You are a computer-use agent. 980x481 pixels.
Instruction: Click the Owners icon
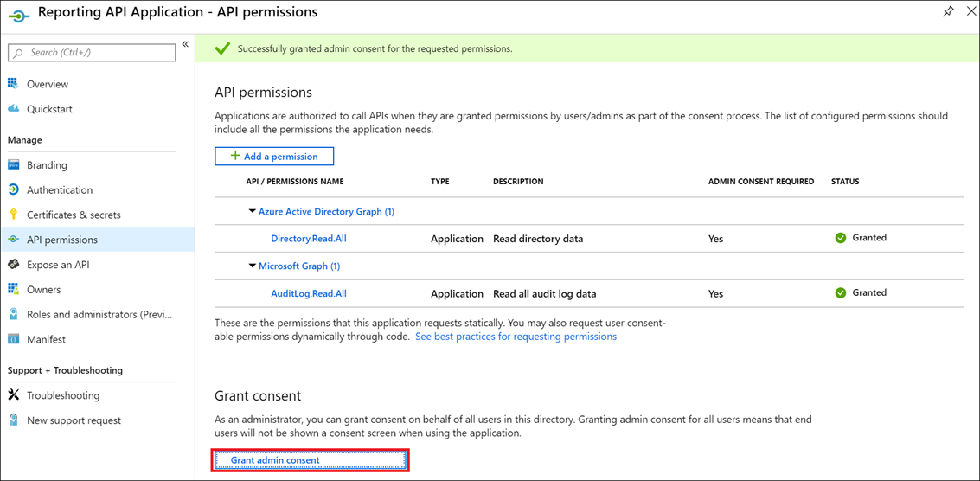[x=13, y=290]
